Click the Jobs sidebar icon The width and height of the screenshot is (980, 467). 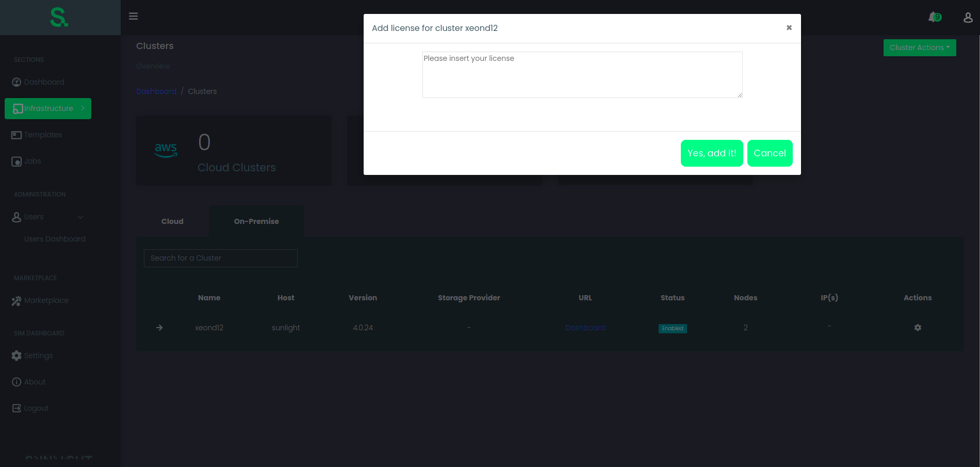pyautogui.click(x=17, y=162)
